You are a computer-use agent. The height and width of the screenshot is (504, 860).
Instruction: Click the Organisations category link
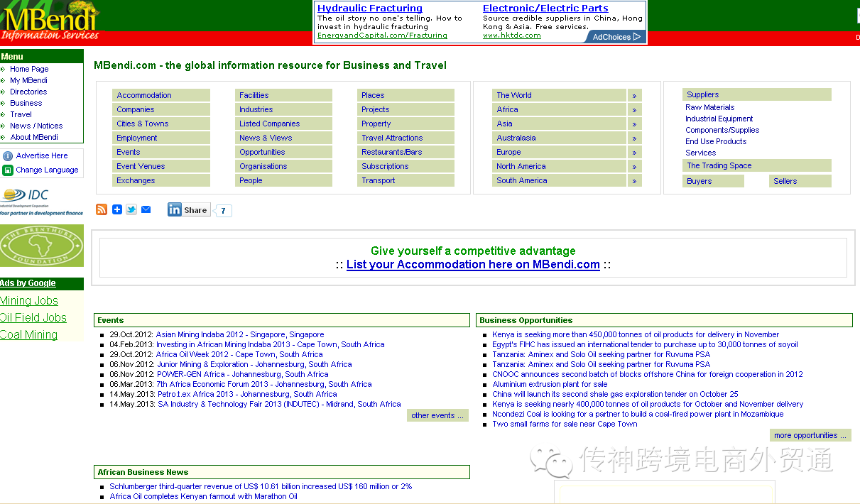(x=263, y=166)
